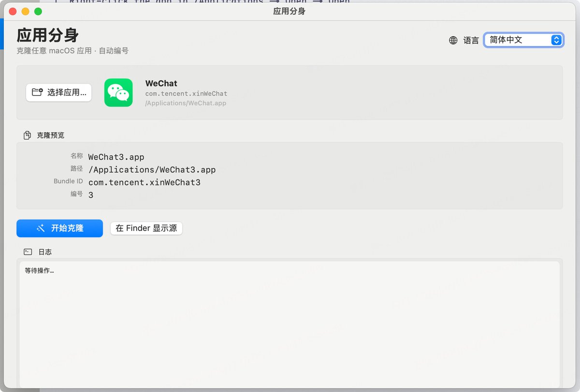
Task: Click the 编号 field label
Action: point(77,194)
